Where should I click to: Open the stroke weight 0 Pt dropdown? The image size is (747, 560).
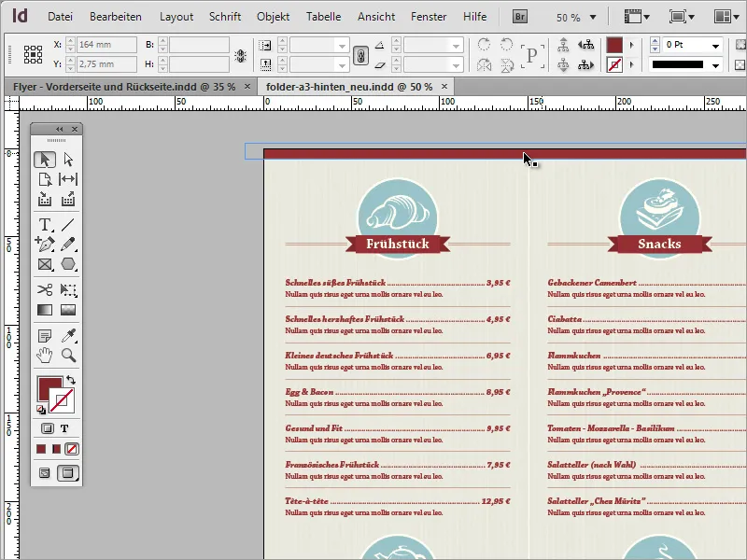[x=715, y=46]
